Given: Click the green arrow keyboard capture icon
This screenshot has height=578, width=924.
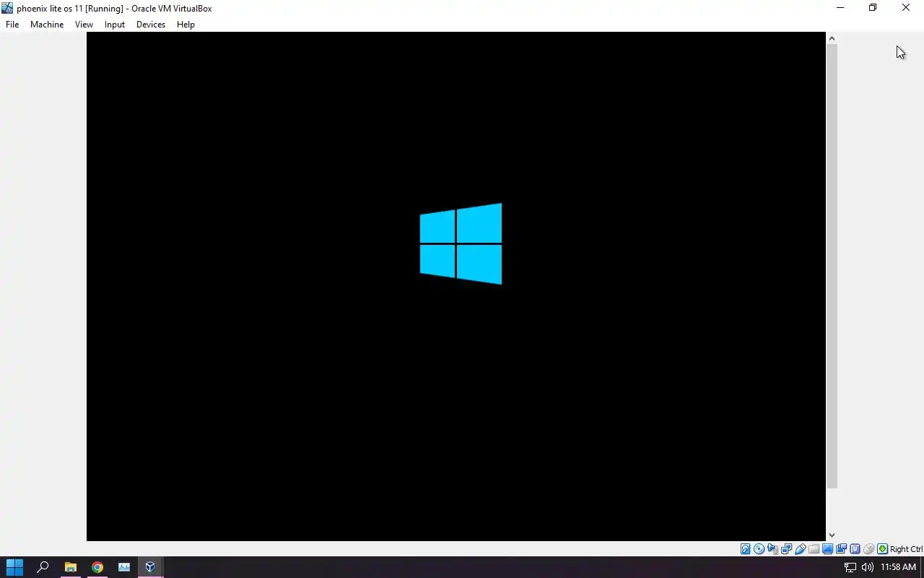Looking at the screenshot, I should 882,549.
